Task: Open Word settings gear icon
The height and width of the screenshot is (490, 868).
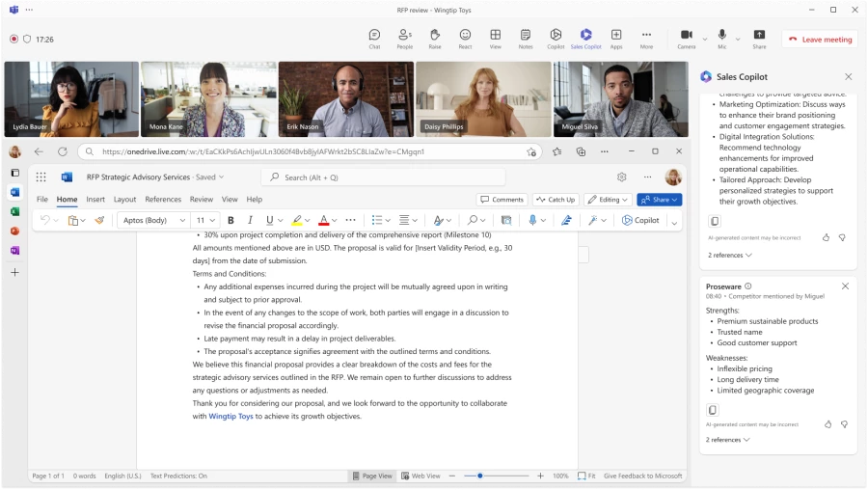Action: (x=622, y=177)
